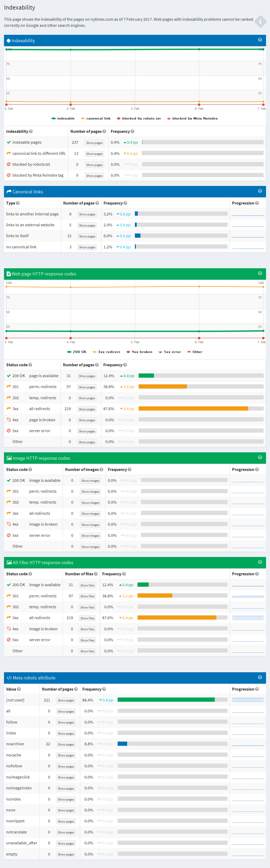Screen dimensions: 270x868
Task: Toggle blocked by robots.txt series in legend
Action: (139, 118)
